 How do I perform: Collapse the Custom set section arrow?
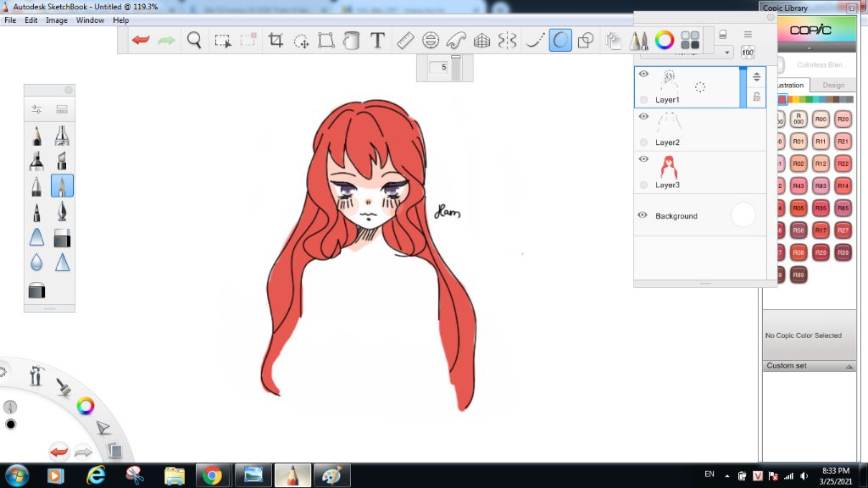pyautogui.click(x=849, y=366)
